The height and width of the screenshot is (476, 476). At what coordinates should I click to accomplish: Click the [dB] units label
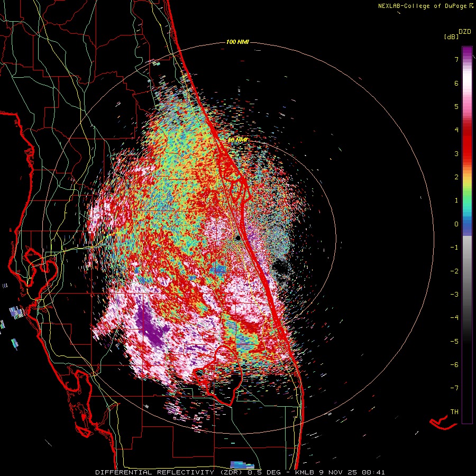(x=452, y=36)
